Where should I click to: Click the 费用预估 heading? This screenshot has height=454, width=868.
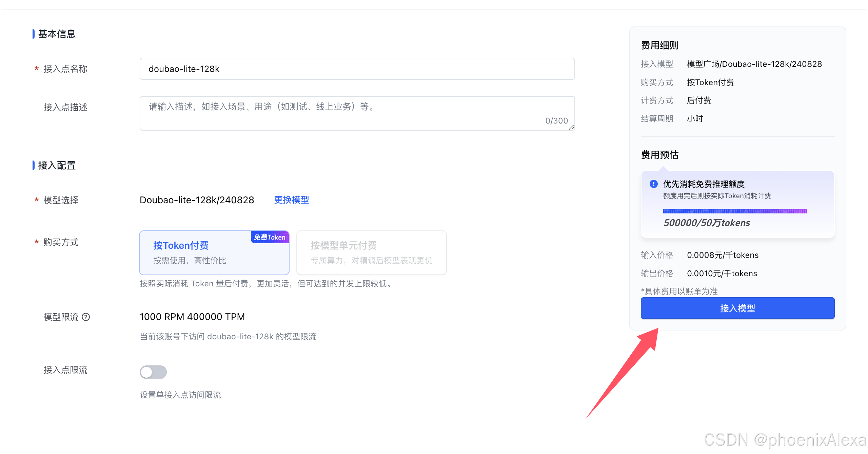coord(659,155)
